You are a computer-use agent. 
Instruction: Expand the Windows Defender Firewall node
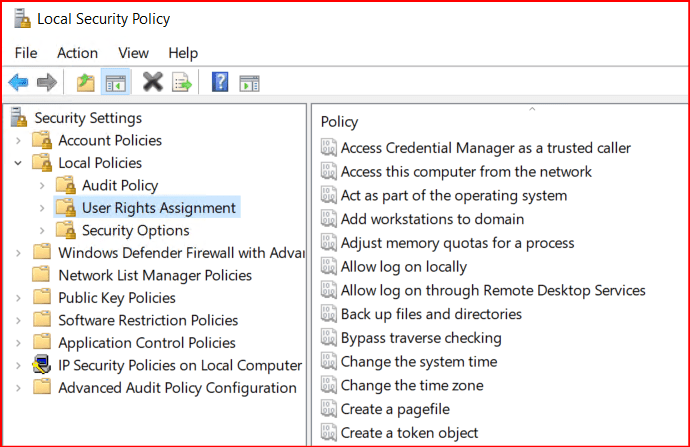(x=18, y=253)
